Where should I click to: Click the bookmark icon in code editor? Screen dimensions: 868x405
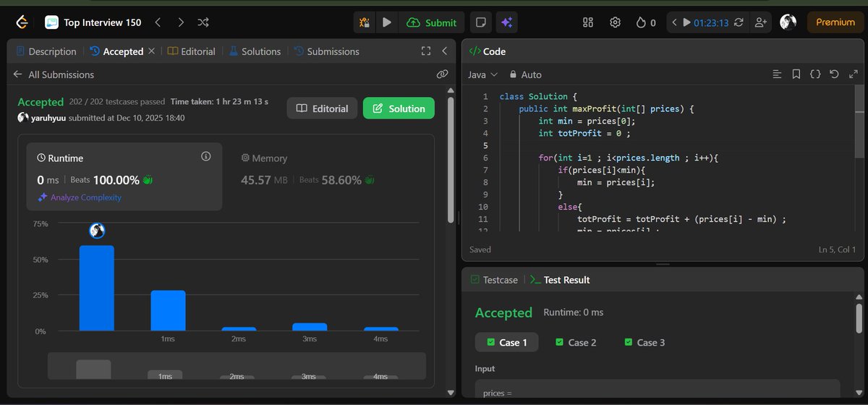(796, 74)
